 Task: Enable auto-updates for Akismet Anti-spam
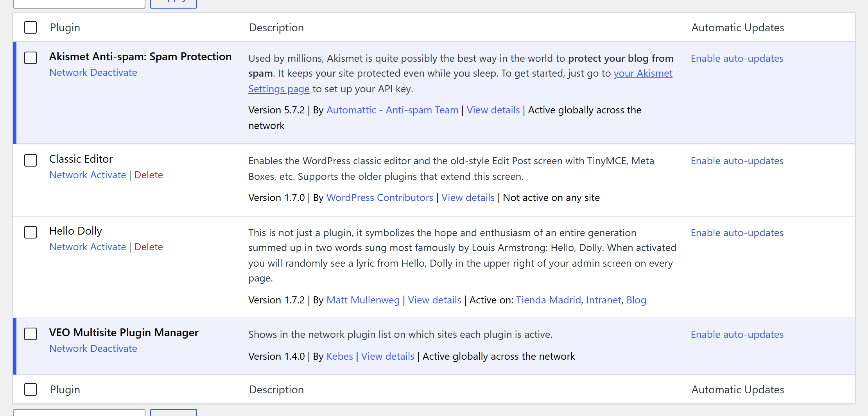[737, 59]
